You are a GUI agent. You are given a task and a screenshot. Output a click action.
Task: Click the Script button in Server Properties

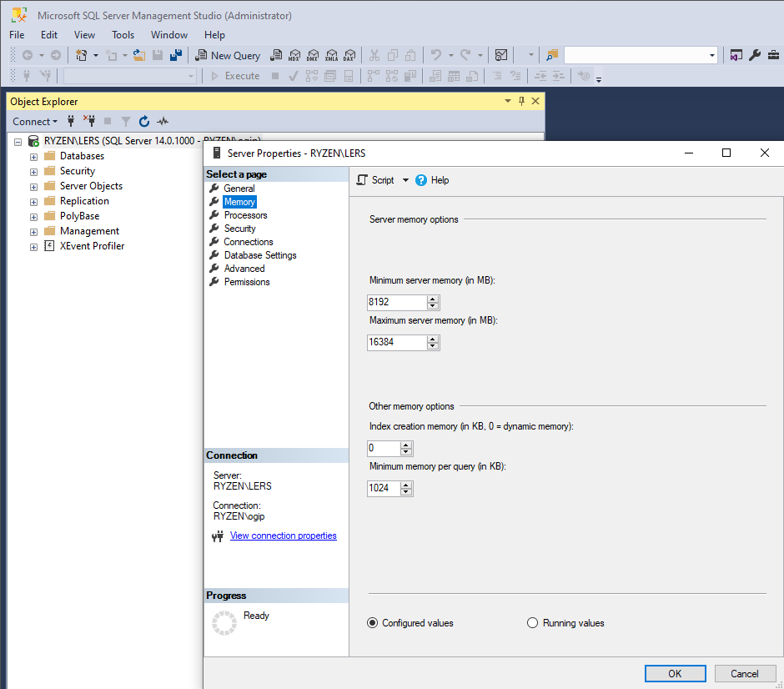click(x=375, y=180)
